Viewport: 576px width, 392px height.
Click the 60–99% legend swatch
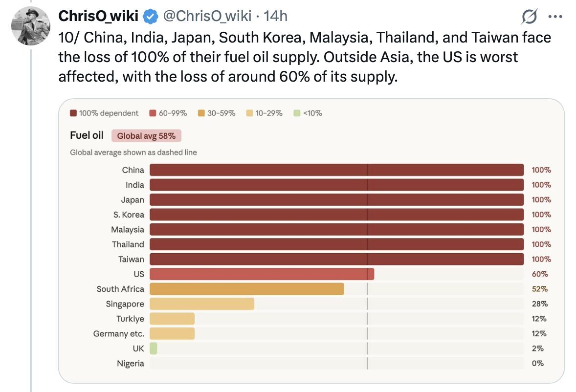click(x=153, y=113)
